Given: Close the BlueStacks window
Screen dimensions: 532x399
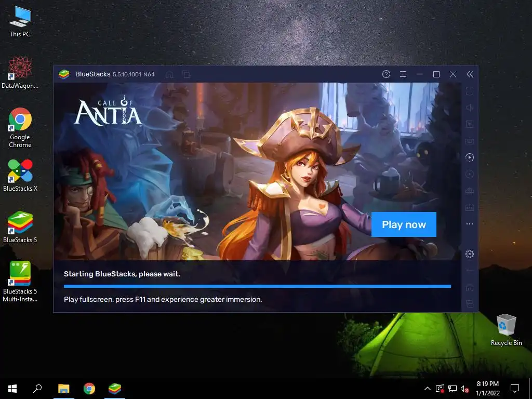Looking at the screenshot, I should (453, 74).
